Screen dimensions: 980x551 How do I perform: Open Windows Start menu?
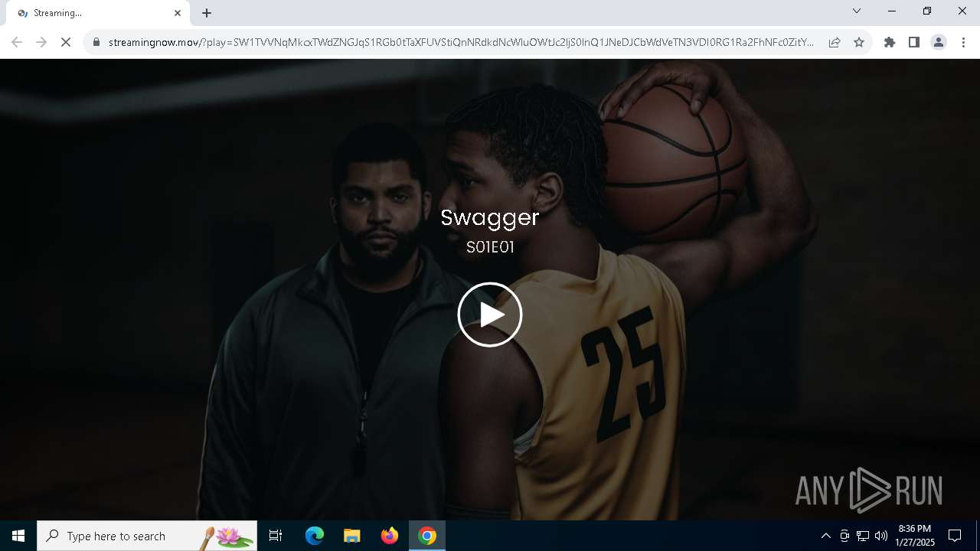18,536
